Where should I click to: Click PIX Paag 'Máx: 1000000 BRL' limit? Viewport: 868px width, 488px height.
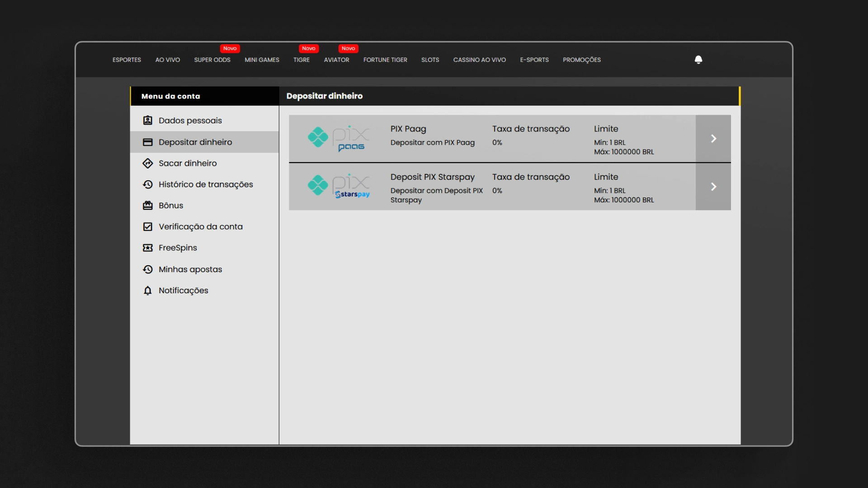pos(624,152)
